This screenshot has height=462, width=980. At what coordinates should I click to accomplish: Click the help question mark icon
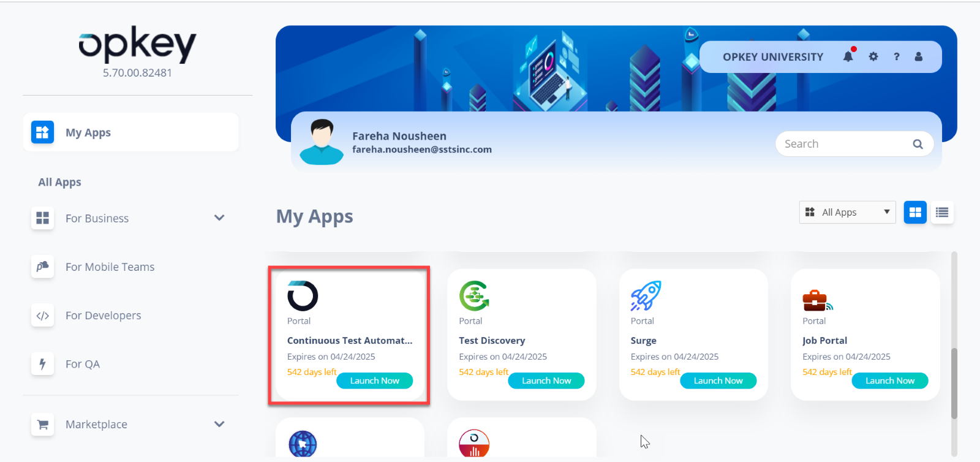(897, 56)
